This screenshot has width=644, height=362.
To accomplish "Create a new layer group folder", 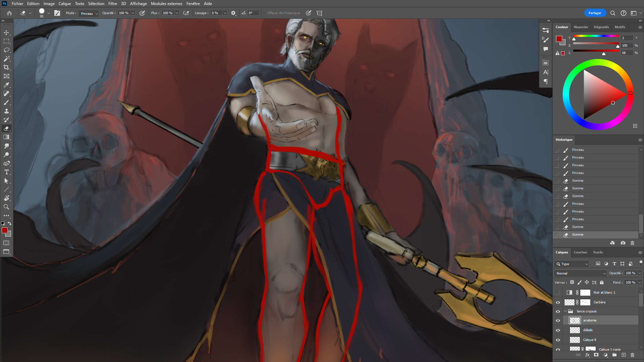I will point(614,355).
